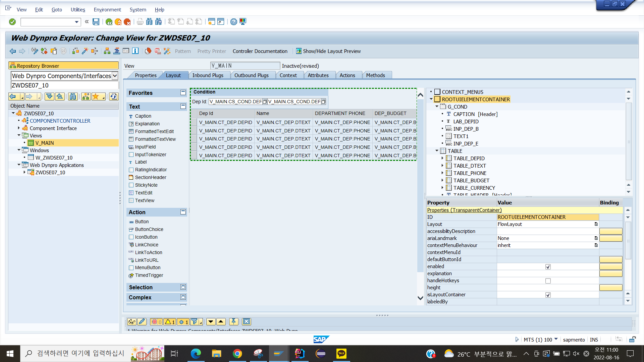Viewport: 644px width, 362px height.
Task: Click Controller Documentation button
Action: click(x=260, y=51)
